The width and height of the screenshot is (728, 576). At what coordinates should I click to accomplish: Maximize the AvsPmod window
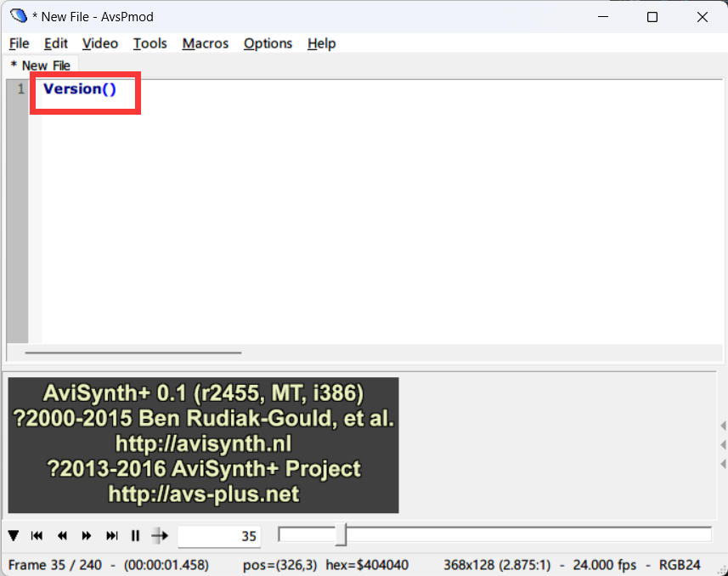click(x=652, y=17)
